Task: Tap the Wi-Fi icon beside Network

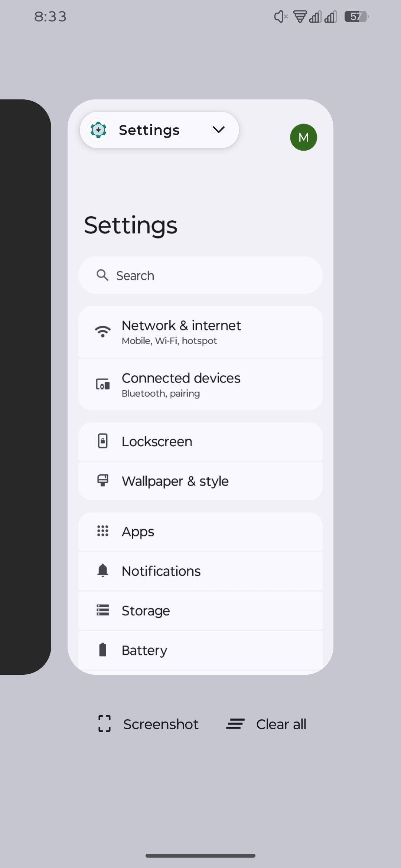Action: 103,331
